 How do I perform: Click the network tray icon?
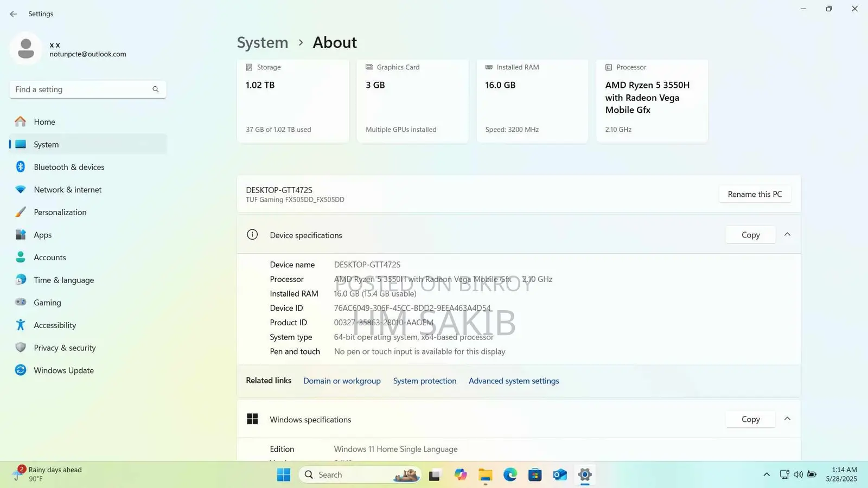point(784,475)
